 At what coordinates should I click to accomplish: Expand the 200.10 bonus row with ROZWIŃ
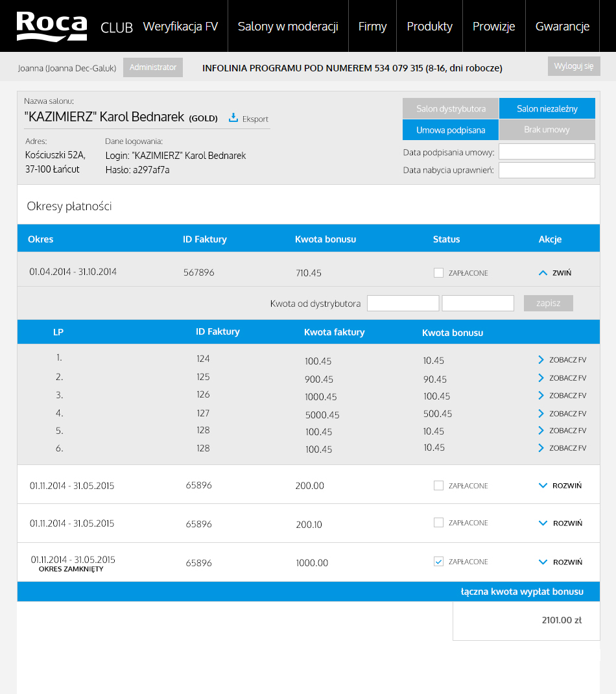pos(560,523)
